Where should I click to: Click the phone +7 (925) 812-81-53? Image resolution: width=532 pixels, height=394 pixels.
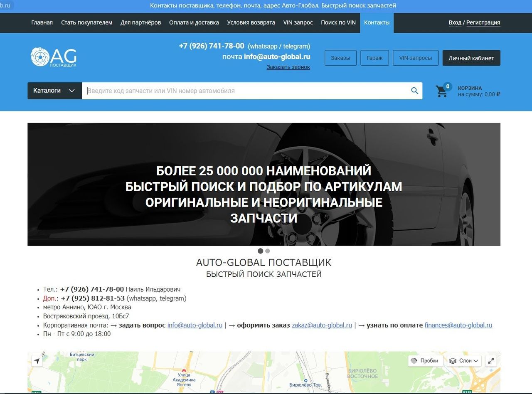(93, 298)
